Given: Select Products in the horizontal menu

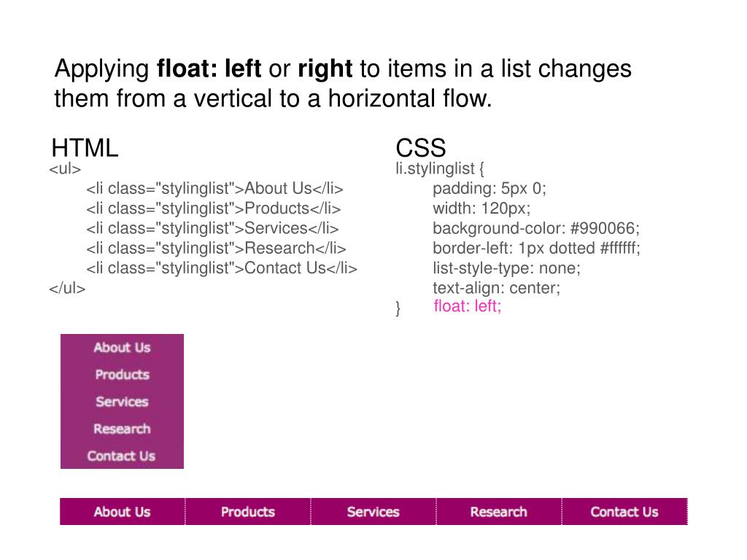Looking at the screenshot, I should coord(248,512).
